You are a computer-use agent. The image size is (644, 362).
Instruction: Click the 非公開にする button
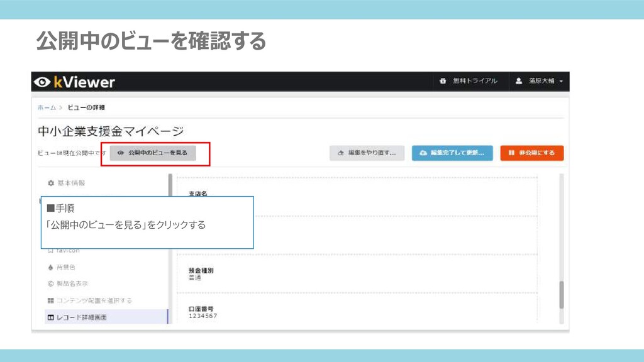[x=532, y=153]
